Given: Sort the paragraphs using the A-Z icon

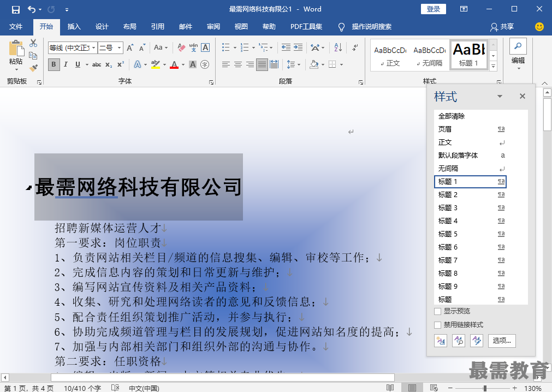Looking at the screenshot, I should [x=338, y=47].
